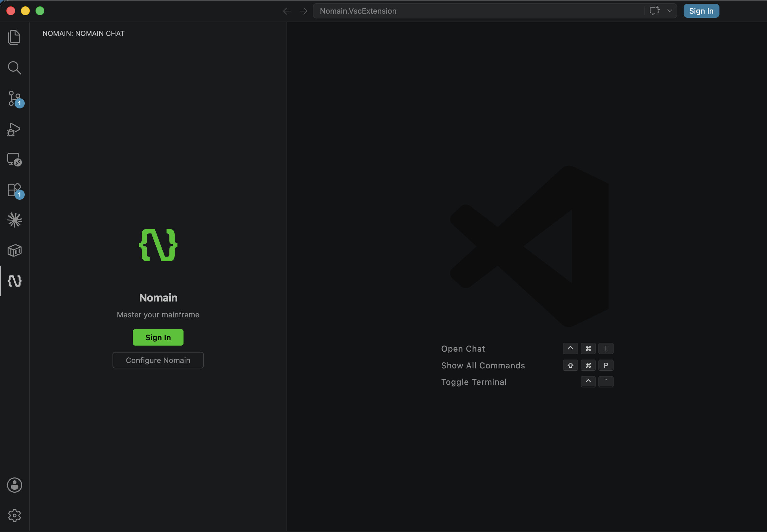The image size is (767, 532).
Task: Open the Accounts menu icon
Action: point(14,485)
